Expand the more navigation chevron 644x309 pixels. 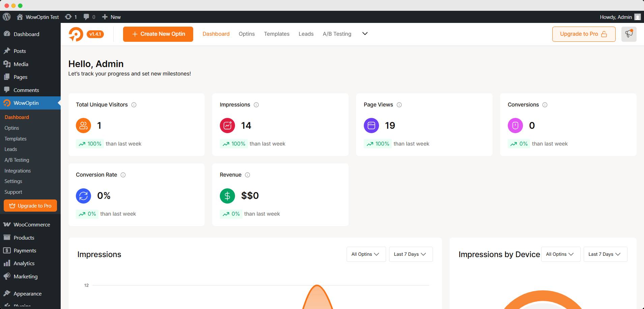tap(365, 34)
